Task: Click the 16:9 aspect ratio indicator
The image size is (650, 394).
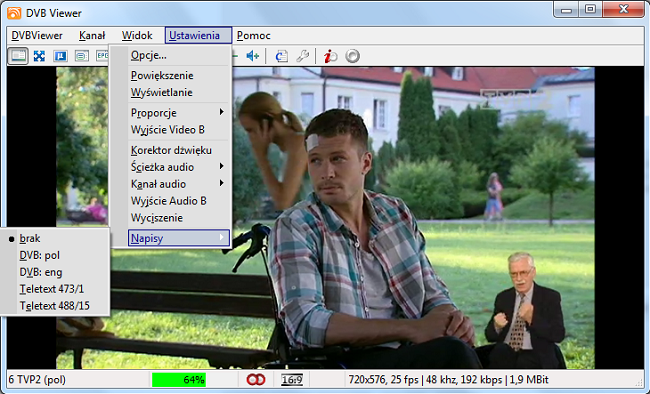Action: click(292, 379)
